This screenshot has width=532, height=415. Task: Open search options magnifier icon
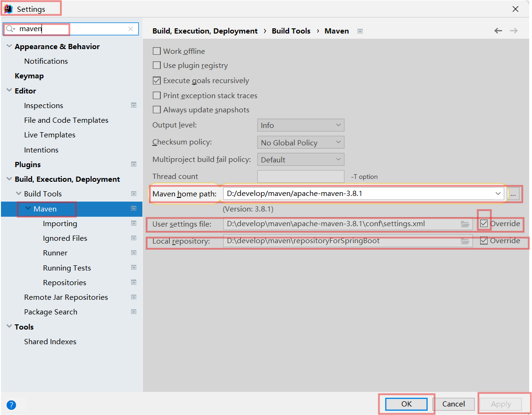pyautogui.click(x=10, y=29)
